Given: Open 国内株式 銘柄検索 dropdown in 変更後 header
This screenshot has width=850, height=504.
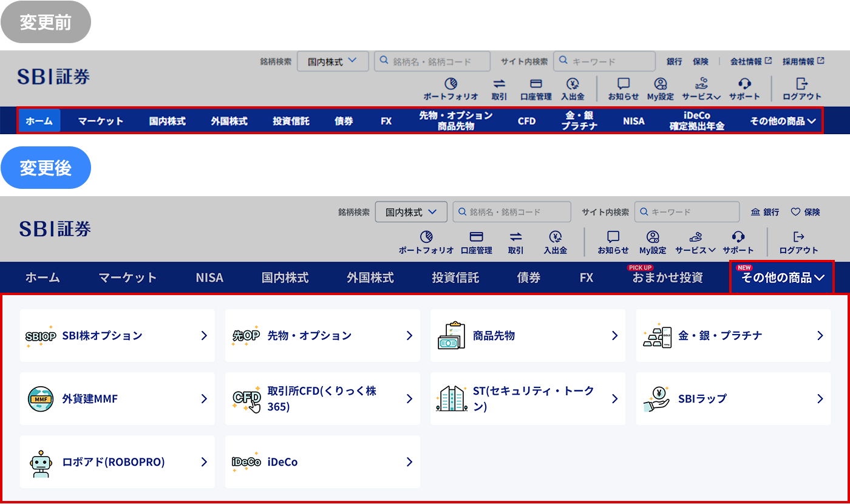Looking at the screenshot, I should coord(411,212).
